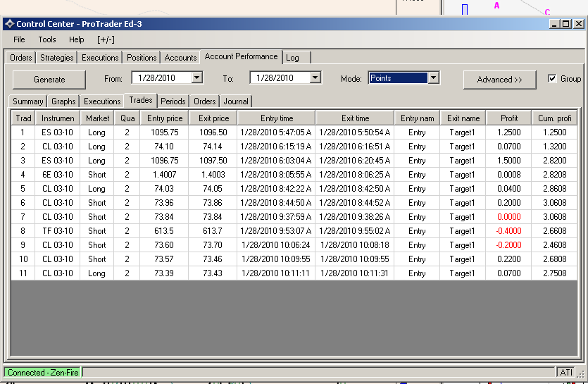Click the Quantity column header
Viewport: 588px width, 384px height.
pyautogui.click(x=127, y=118)
